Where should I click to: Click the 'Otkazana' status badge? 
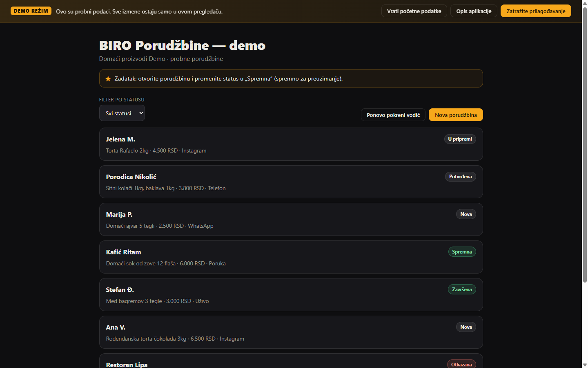461,364
